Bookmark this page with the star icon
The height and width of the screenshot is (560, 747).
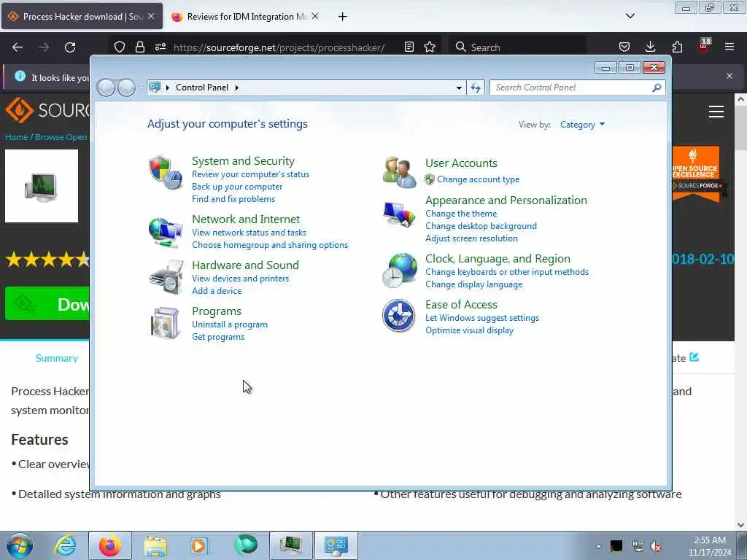point(430,47)
